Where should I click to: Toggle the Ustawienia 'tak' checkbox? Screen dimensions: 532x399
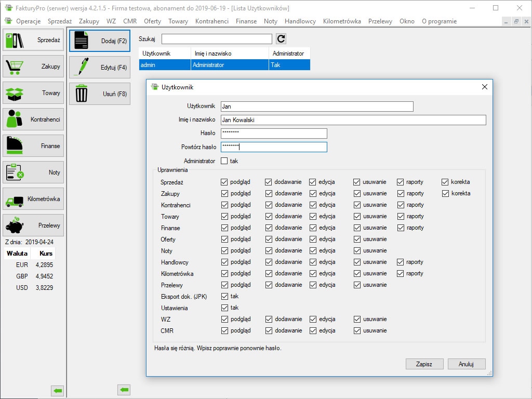point(224,308)
